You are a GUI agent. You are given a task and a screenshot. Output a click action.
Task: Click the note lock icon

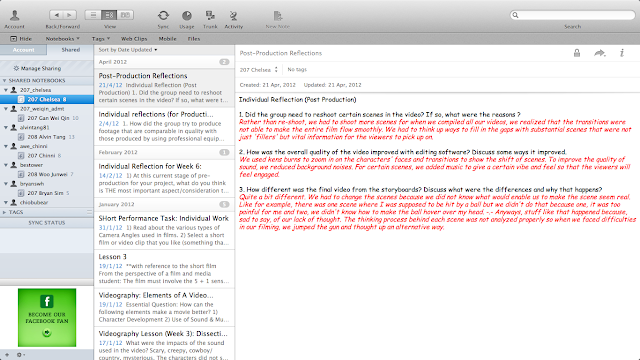pyautogui.click(x=577, y=53)
